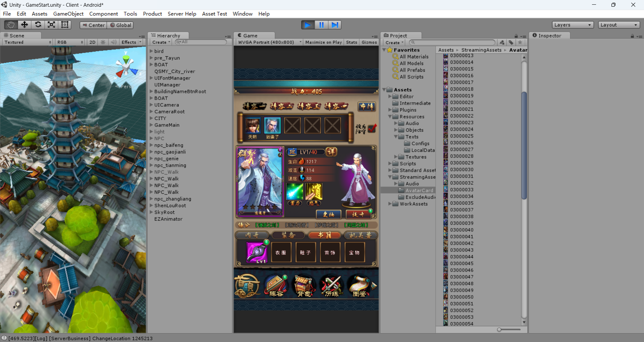Open the GameObject menu
Viewport: 644px width, 342px height.
tap(68, 14)
